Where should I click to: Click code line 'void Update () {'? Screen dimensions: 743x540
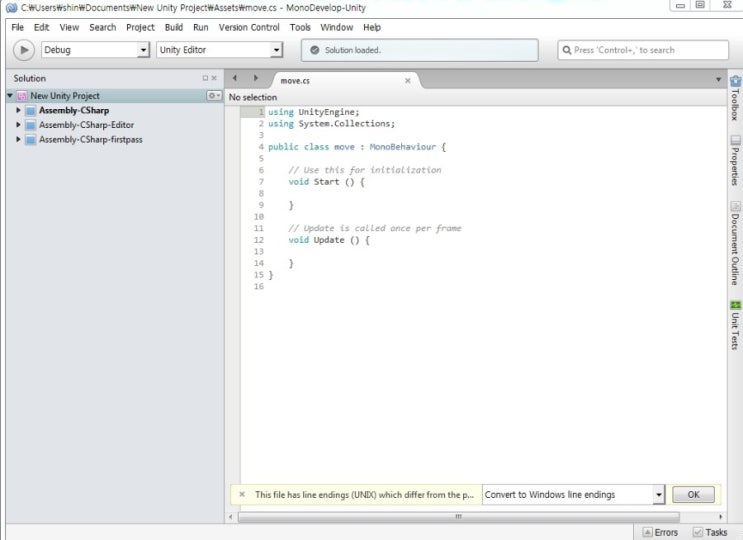pos(329,240)
